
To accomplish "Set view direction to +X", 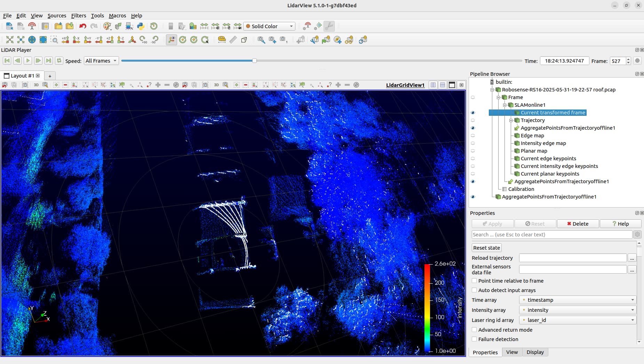I will [x=65, y=40].
